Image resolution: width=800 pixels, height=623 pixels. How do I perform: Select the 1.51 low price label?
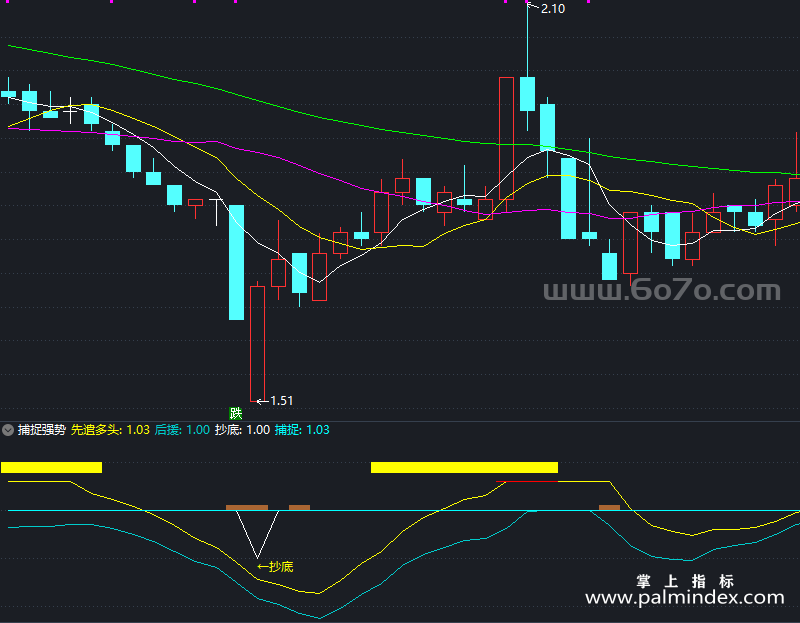[282, 401]
